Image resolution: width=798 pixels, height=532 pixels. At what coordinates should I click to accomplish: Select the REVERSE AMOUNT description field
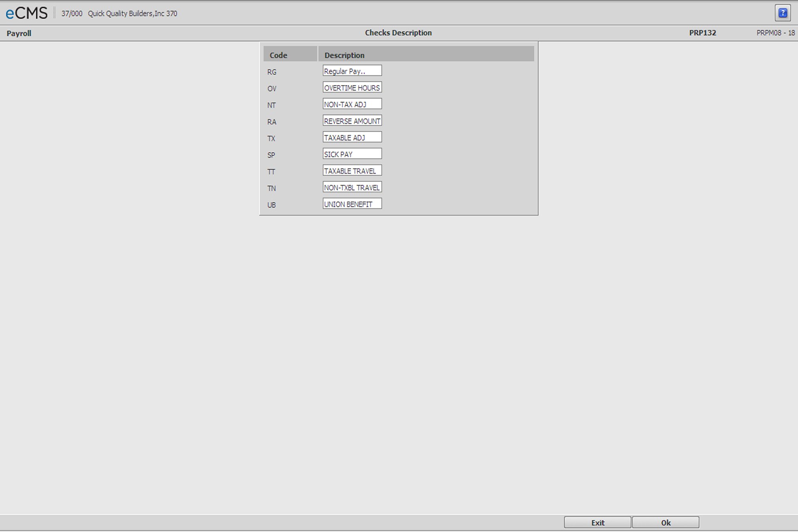click(x=352, y=120)
